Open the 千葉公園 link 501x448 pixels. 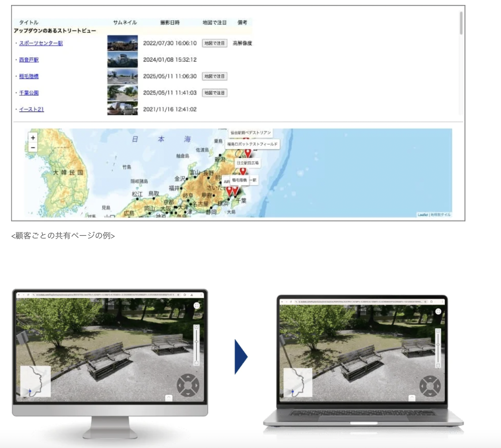(29, 93)
